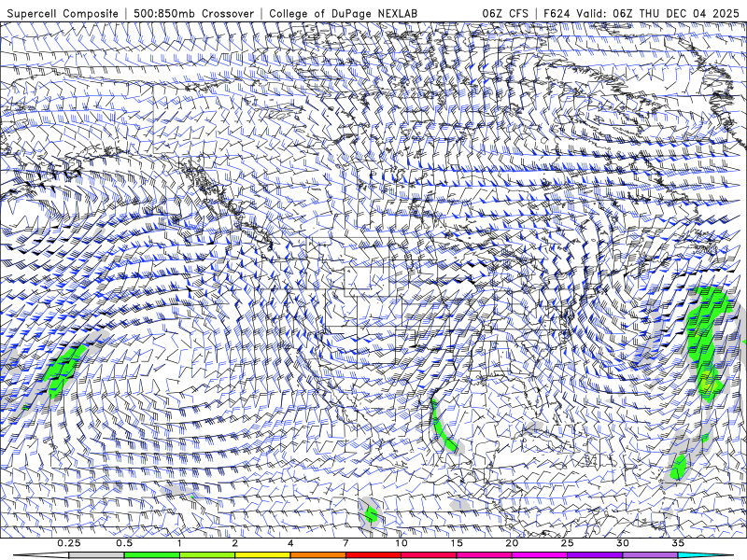747x560 pixels.
Task: Select the lime 1–2 legend color segment
Action: [x=206, y=555]
